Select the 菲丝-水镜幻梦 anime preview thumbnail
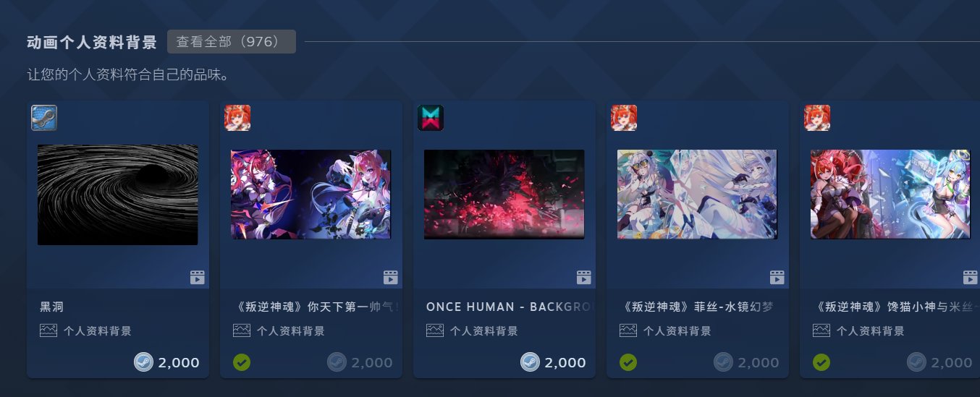The image size is (980, 397). 697,195
